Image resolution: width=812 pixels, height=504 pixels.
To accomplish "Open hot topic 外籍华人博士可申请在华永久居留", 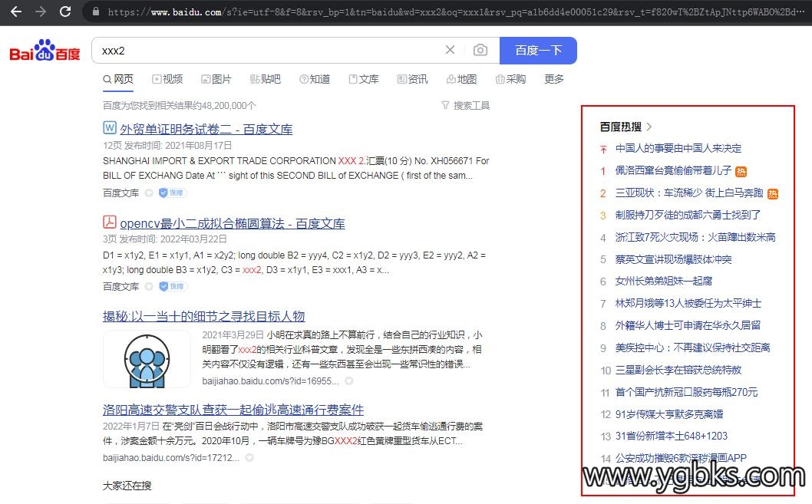I will 688,325.
